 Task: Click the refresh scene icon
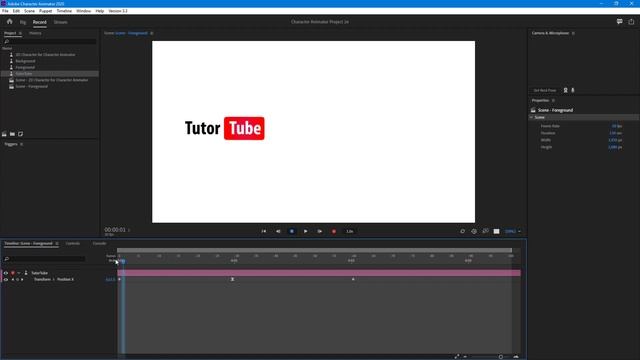462,231
